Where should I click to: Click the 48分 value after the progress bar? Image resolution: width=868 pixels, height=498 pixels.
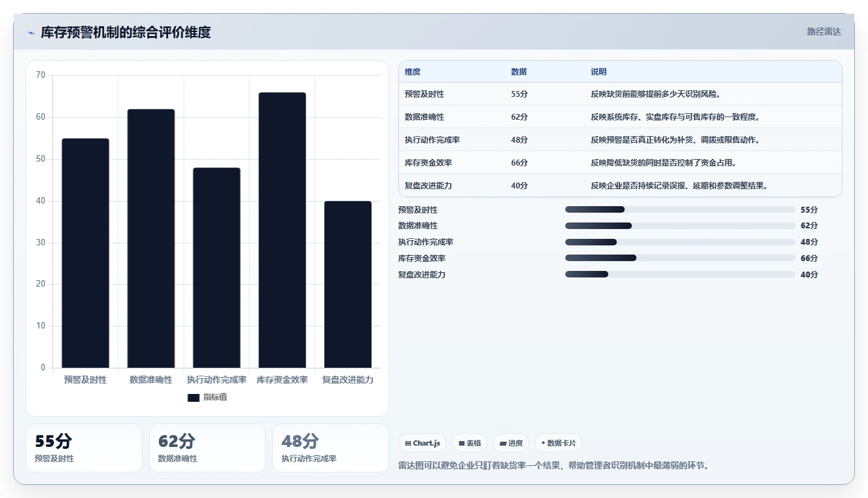coord(809,242)
